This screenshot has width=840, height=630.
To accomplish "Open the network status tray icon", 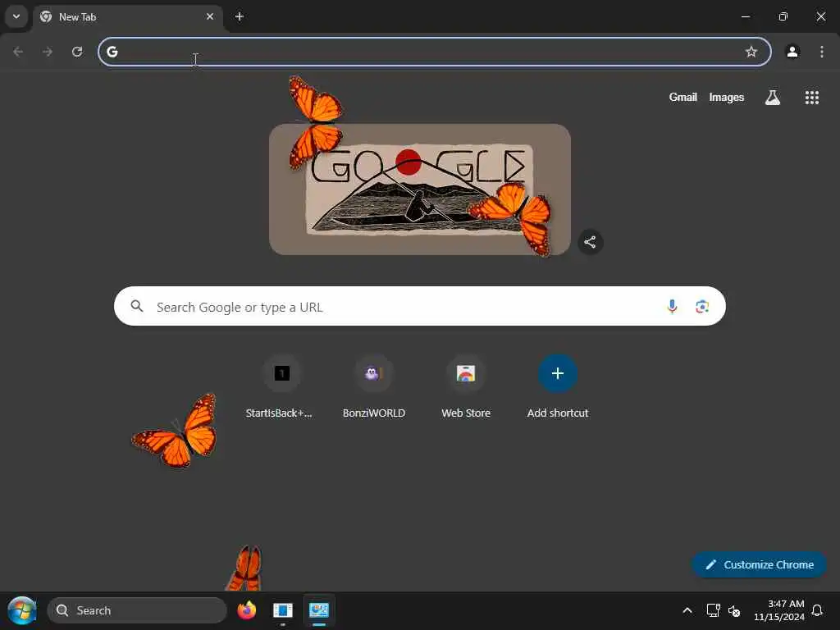I will (x=713, y=610).
